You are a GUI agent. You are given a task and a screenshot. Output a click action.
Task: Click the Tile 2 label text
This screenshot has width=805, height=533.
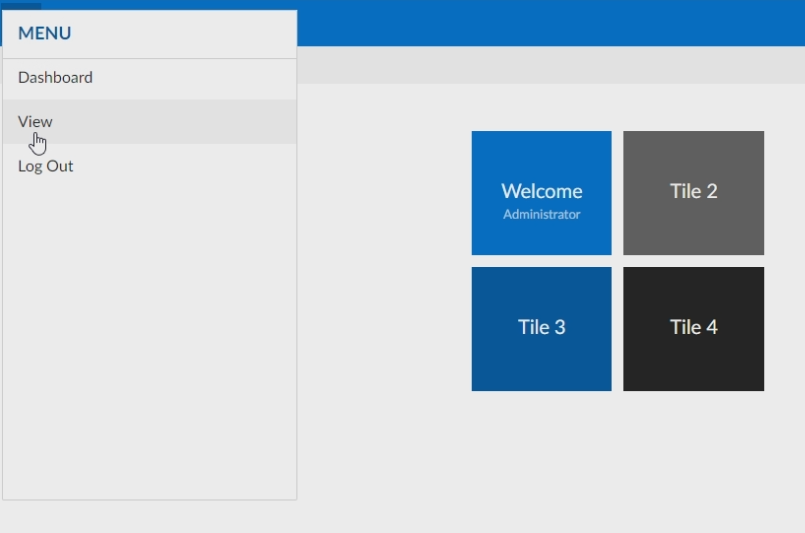(x=693, y=191)
